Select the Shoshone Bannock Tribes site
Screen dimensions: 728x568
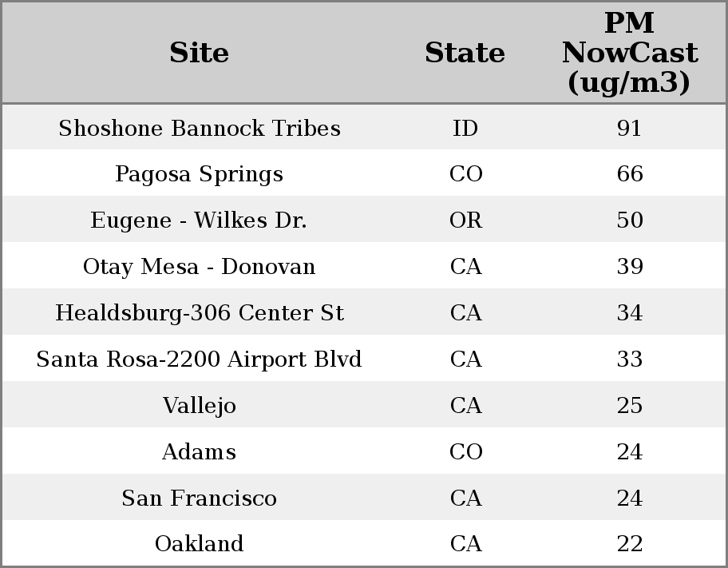click(x=199, y=129)
